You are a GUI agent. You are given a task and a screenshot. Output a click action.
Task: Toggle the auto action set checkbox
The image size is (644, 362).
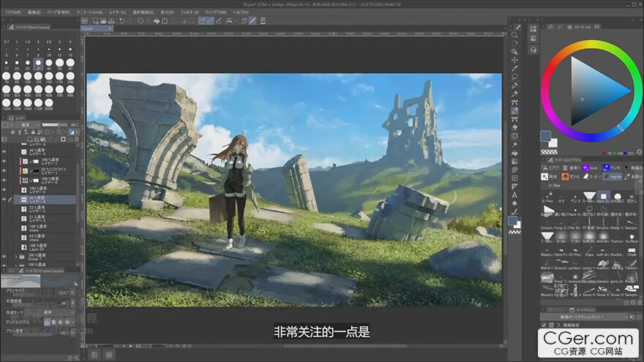coord(544,325)
